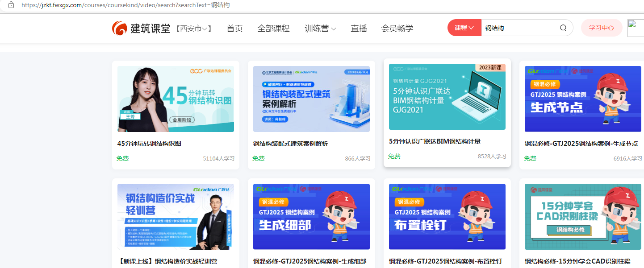Click the search magnifier icon
The image size is (644, 268).
pyautogui.click(x=563, y=28)
